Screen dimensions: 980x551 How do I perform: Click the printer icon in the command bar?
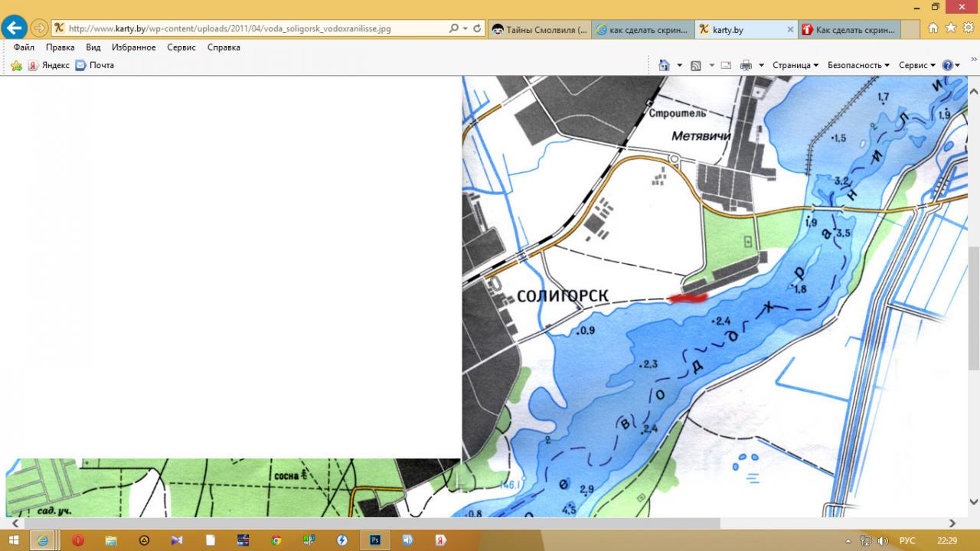(x=746, y=66)
